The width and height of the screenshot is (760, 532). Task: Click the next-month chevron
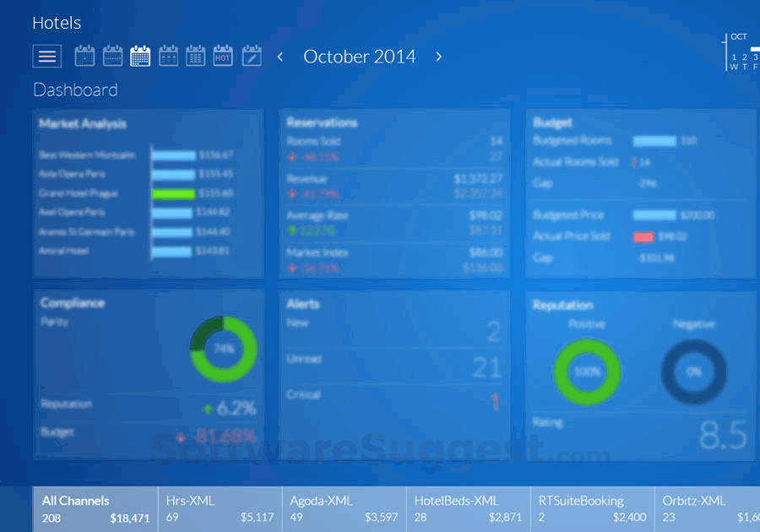coord(439,57)
